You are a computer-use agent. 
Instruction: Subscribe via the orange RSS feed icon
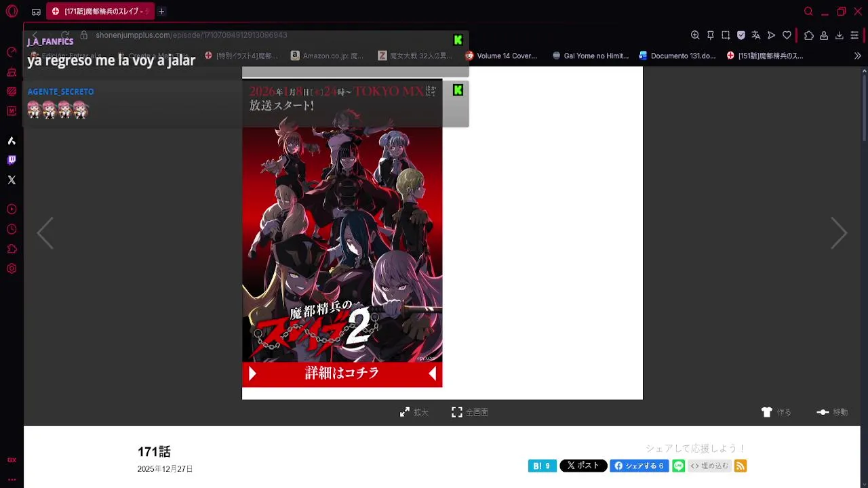tap(741, 466)
